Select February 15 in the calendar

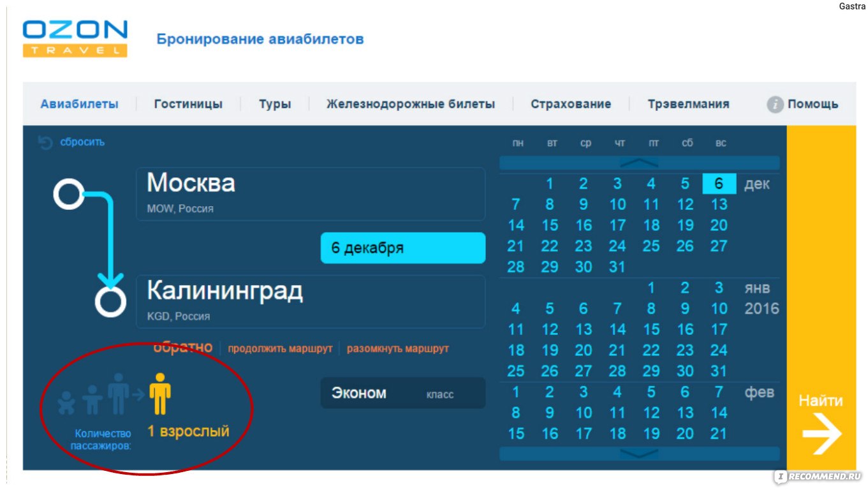click(x=516, y=433)
